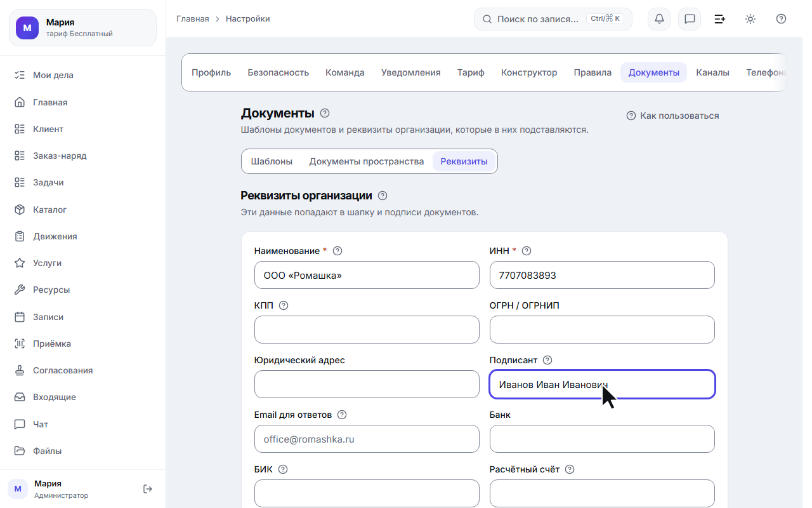Click the Email для ответов input field
The width and height of the screenshot is (812, 508).
point(367,439)
